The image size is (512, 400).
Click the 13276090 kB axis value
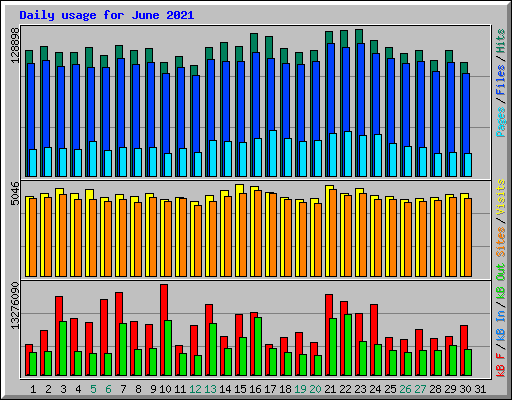(x=15, y=306)
